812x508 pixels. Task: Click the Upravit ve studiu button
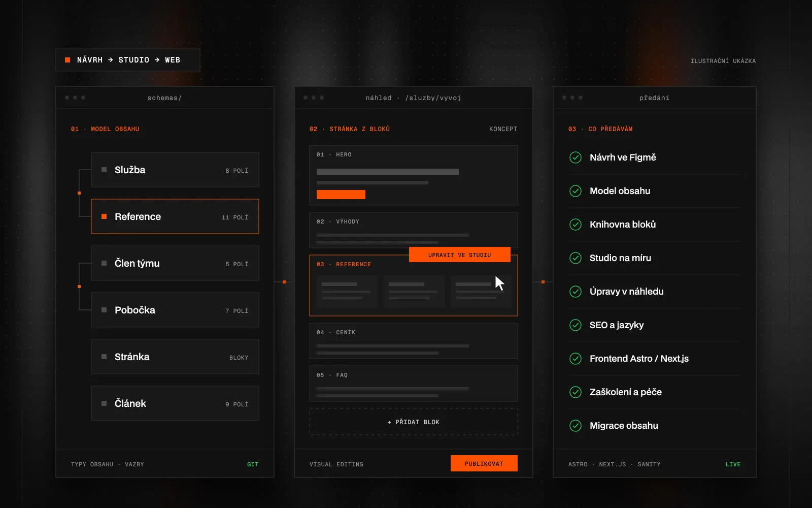(460, 255)
